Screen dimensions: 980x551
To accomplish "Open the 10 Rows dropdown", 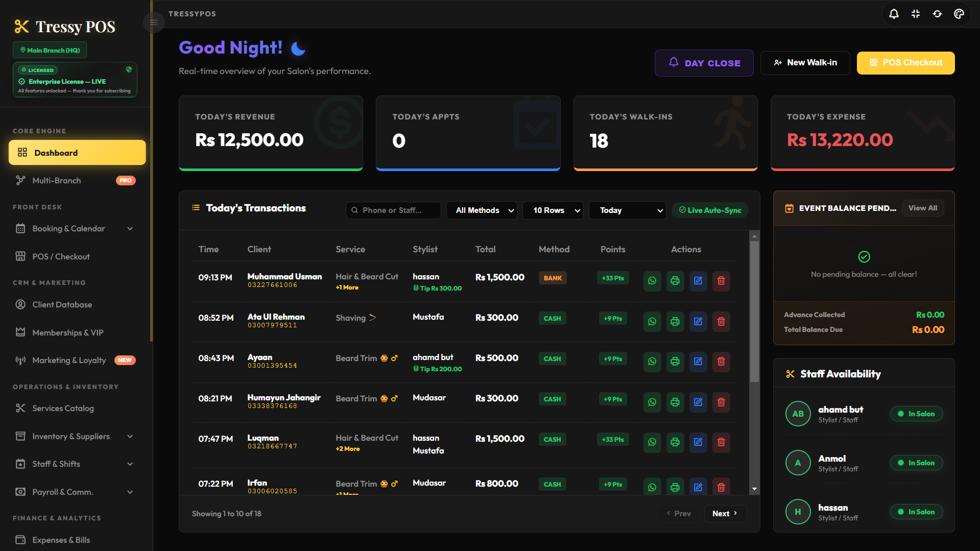I will tap(553, 210).
